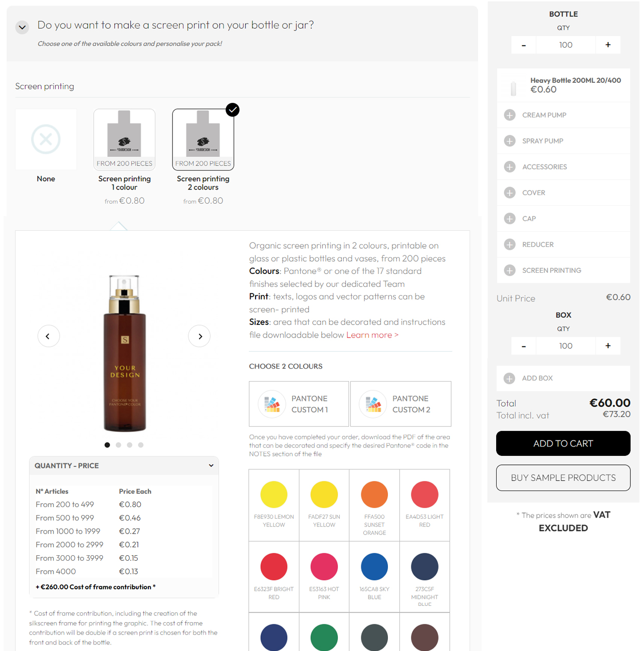Decrease the bottle quantity with minus

pos(524,45)
